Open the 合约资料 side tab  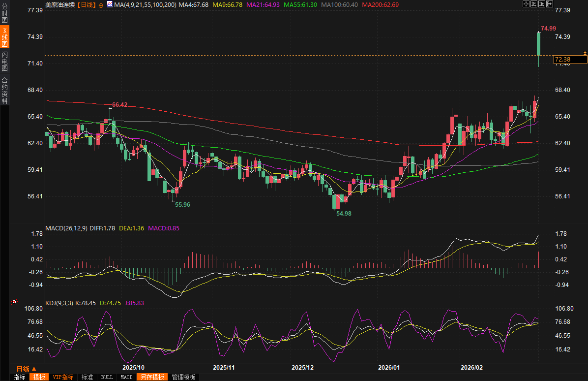pyautogui.click(x=5, y=90)
